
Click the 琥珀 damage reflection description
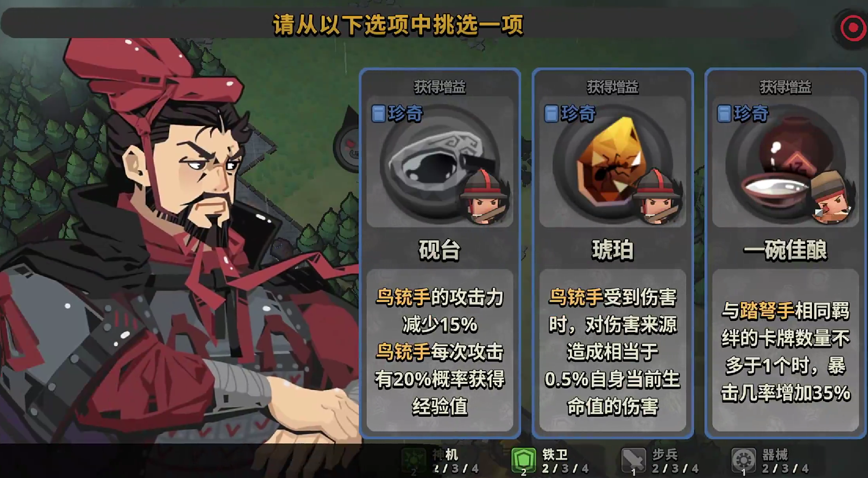point(612,352)
